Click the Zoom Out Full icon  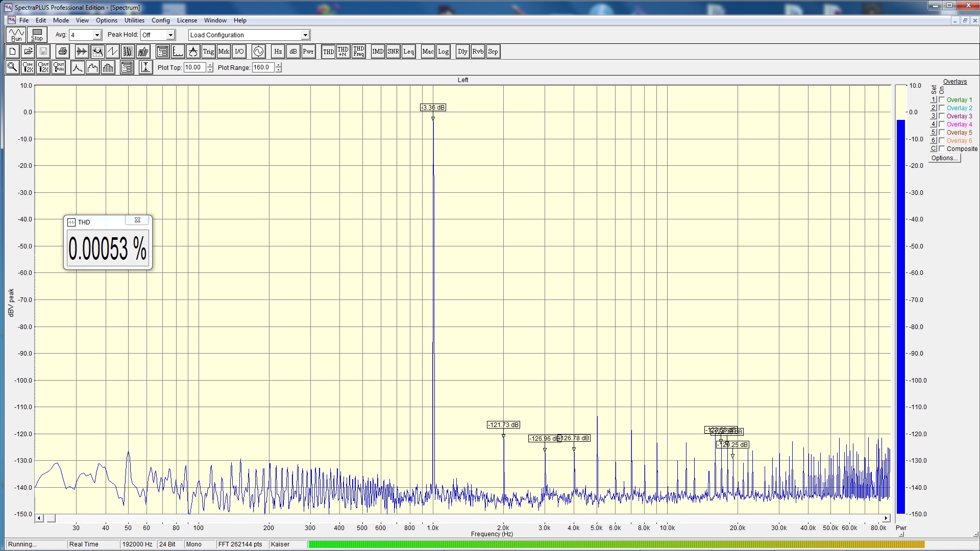(x=59, y=67)
